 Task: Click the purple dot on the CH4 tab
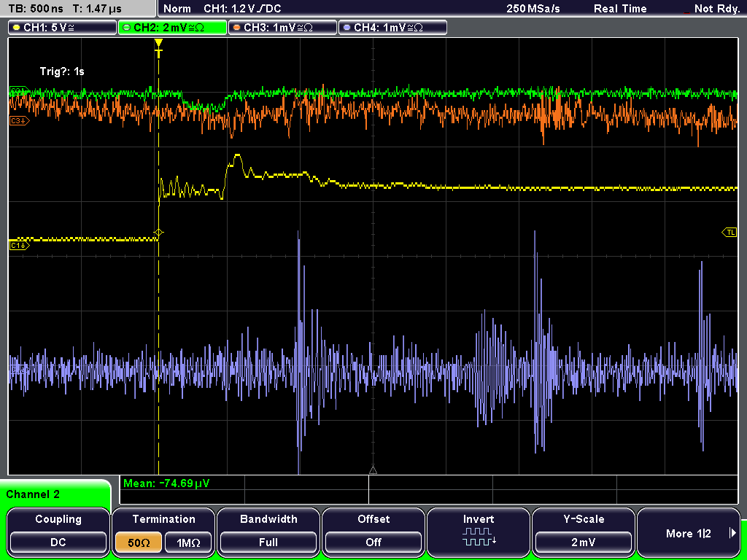(x=347, y=28)
